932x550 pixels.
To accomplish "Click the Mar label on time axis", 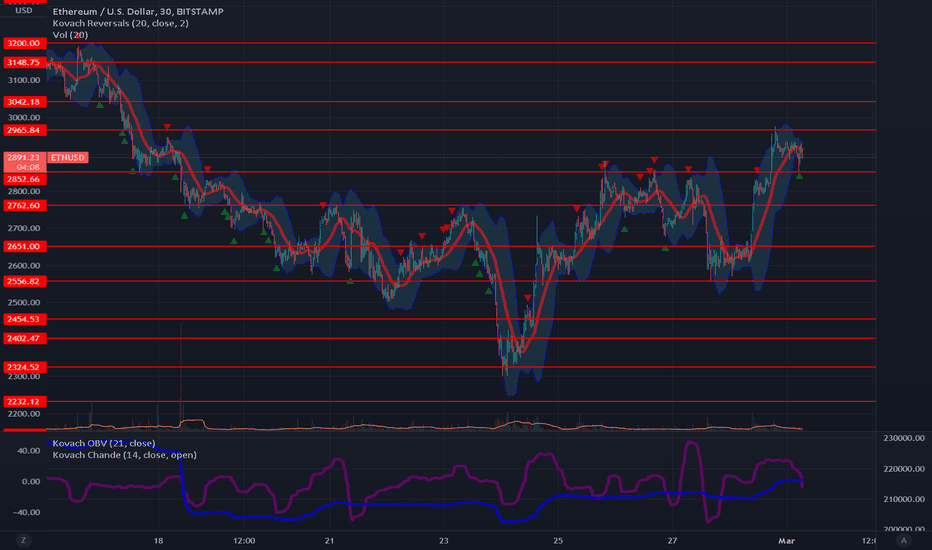I will pos(786,540).
